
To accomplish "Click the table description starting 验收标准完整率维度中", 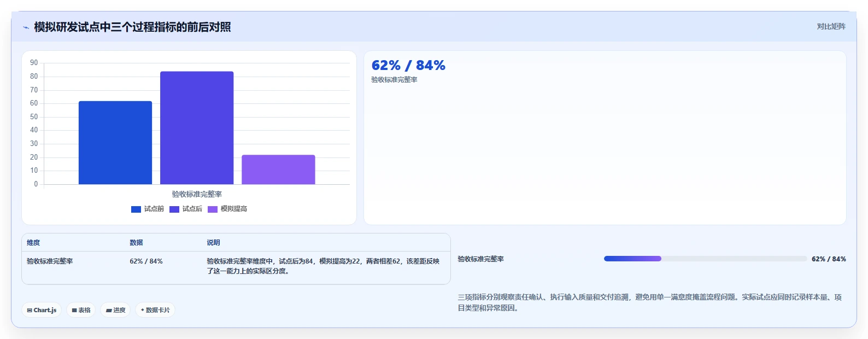I will (x=323, y=266).
